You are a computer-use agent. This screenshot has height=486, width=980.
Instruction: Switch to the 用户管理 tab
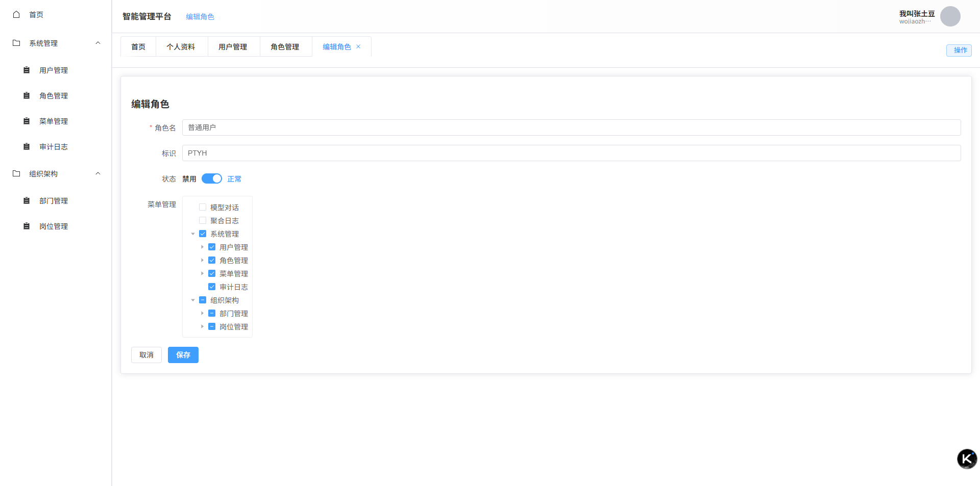(x=233, y=46)
